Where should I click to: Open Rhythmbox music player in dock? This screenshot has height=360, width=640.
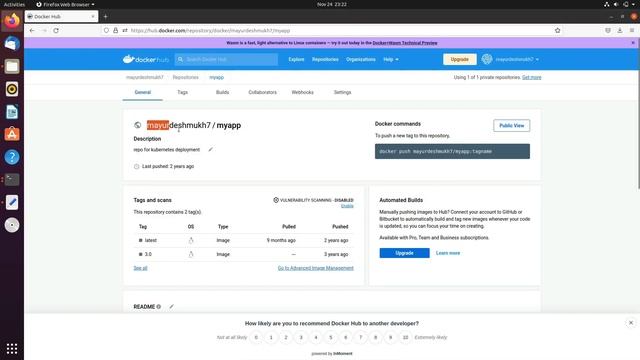pos(12,89)
